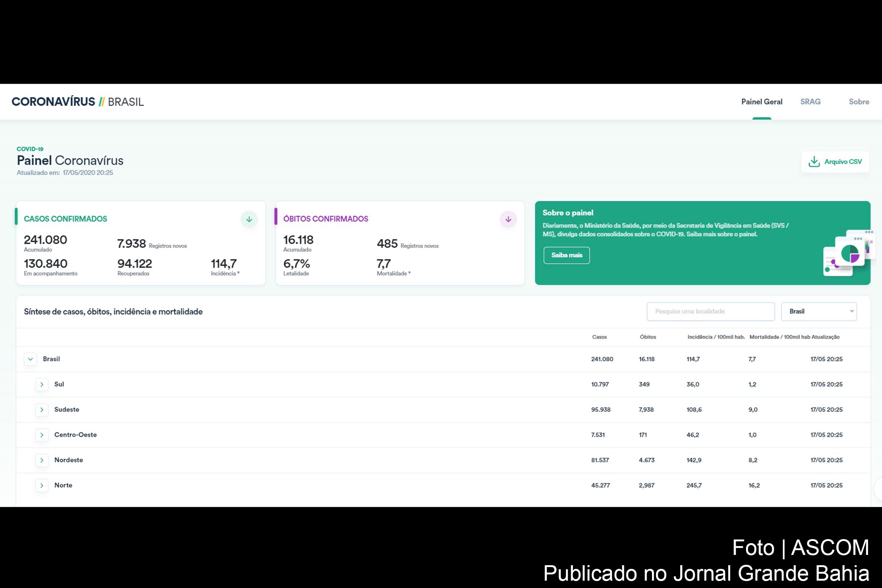Click the Síntese de casos, óbitos heading

click(x=113, y=312)
